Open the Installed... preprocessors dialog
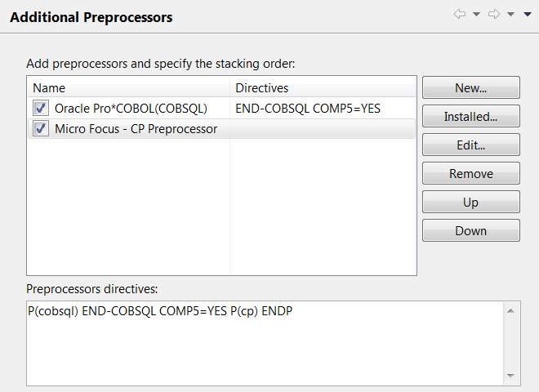The image size is (539, 392). click(470, 117)
